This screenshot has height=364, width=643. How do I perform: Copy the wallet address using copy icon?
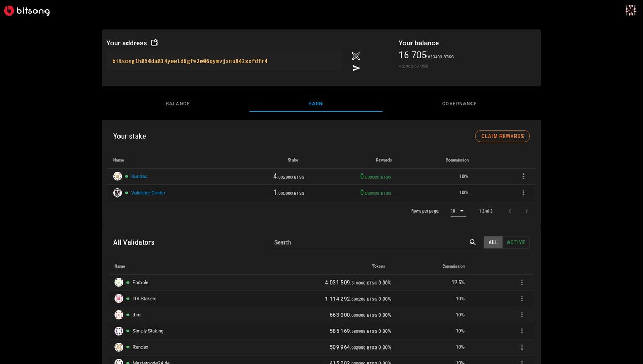click(x=154, y=42)
